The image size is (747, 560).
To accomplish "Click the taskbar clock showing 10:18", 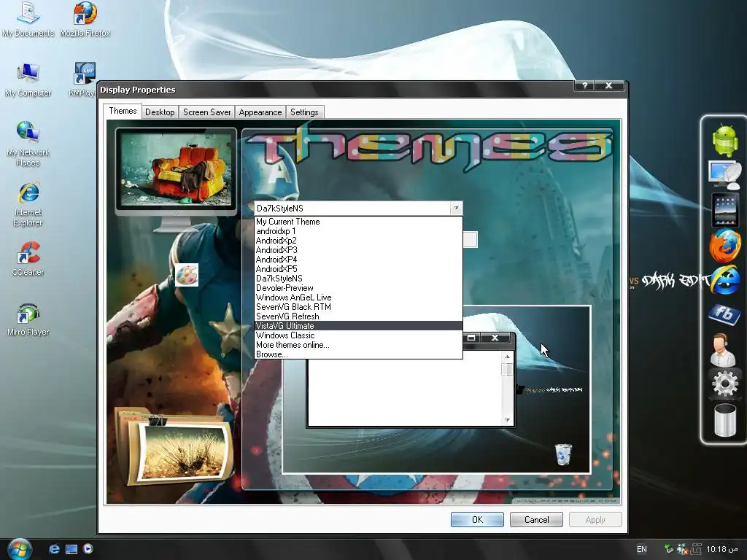I will [721, 549].
